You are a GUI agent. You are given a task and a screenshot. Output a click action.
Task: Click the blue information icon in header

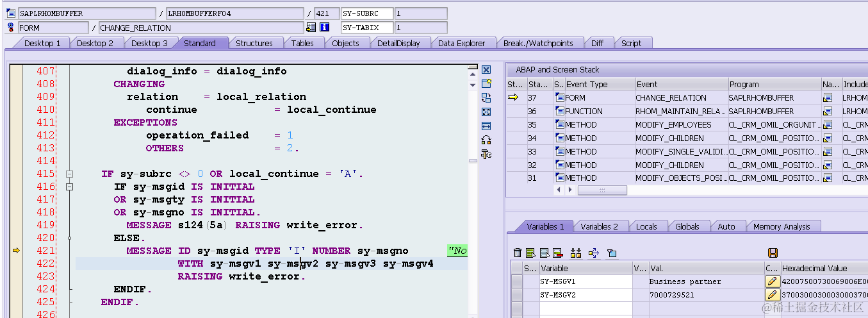(x=325, y=28)
